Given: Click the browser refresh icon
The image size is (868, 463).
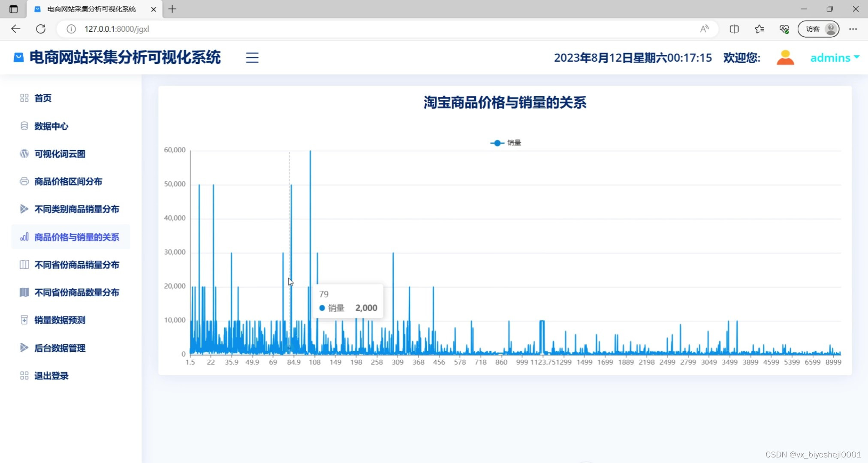Looking at the screenshot, I should 41,29.
